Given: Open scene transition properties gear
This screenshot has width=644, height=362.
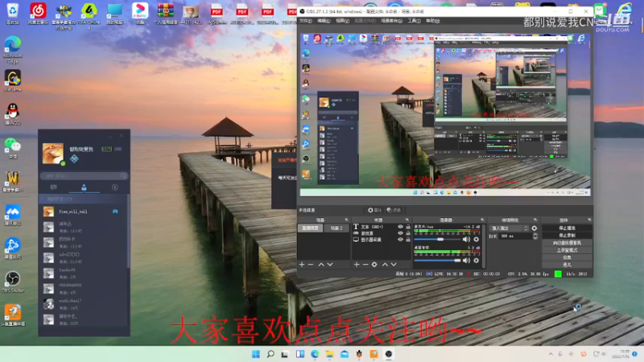Looking at the screenshot, I should click(x=535, y=228).
